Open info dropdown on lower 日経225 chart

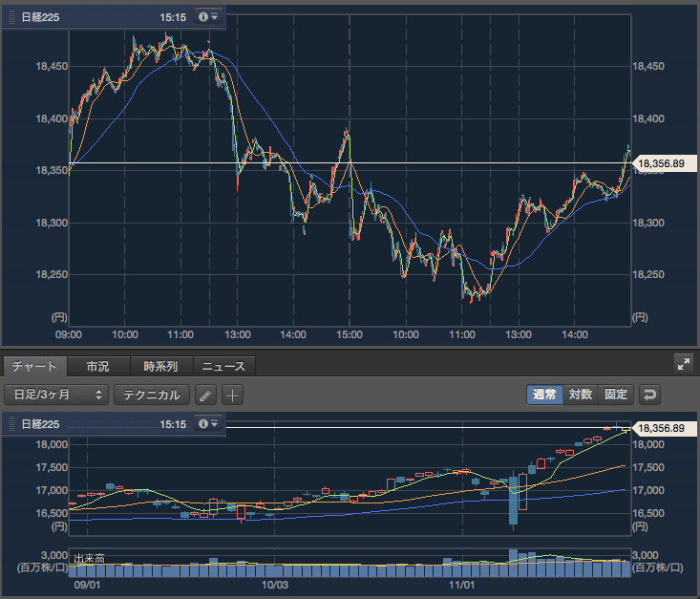pyautogui.click(x=208, y=423)
